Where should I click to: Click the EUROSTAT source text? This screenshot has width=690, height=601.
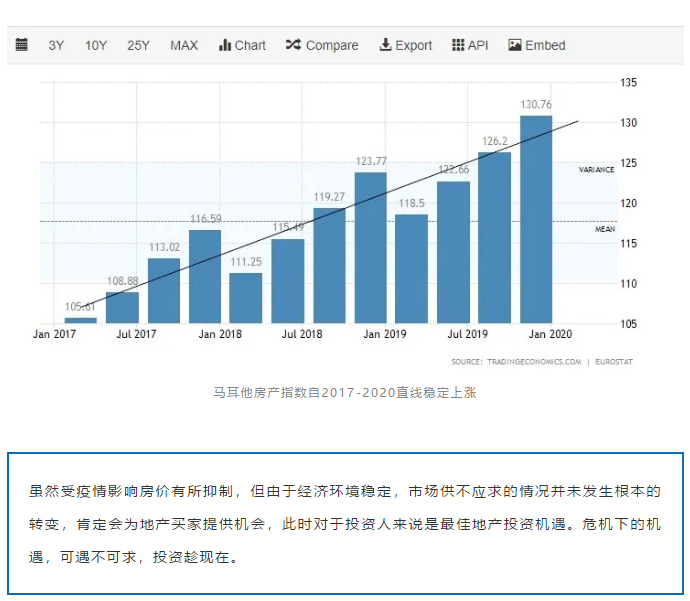614,362
